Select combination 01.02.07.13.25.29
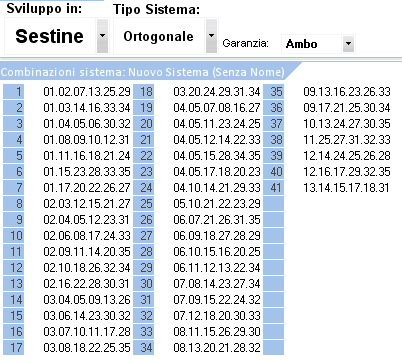The height and width of the screenshot is (362, 402). tap(87, 92)
